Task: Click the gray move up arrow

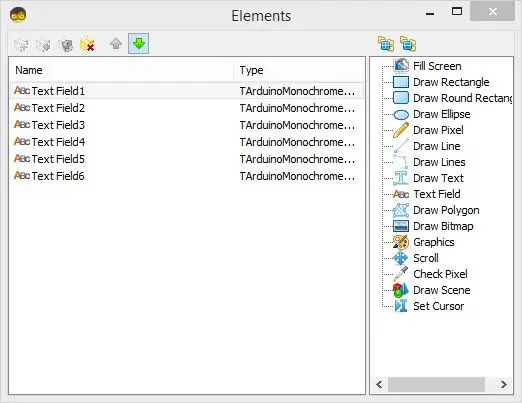Action: tap(116, 44)
